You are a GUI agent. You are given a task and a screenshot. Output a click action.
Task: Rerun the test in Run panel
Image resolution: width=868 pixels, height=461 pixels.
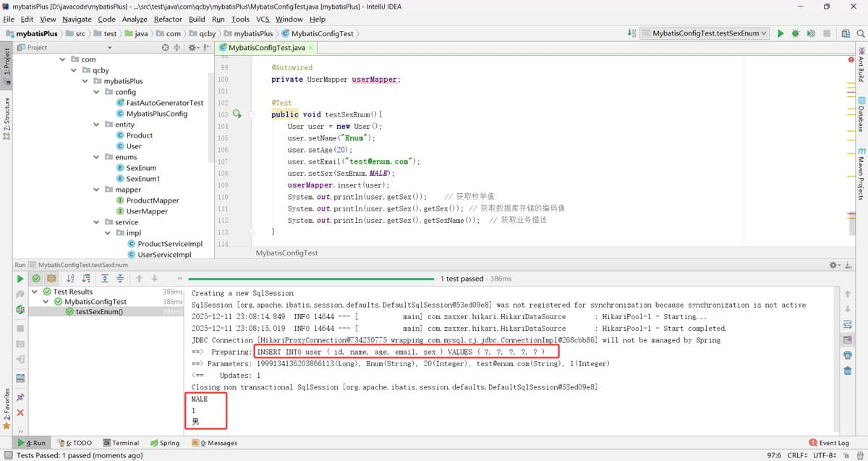[x=20, y=279]
